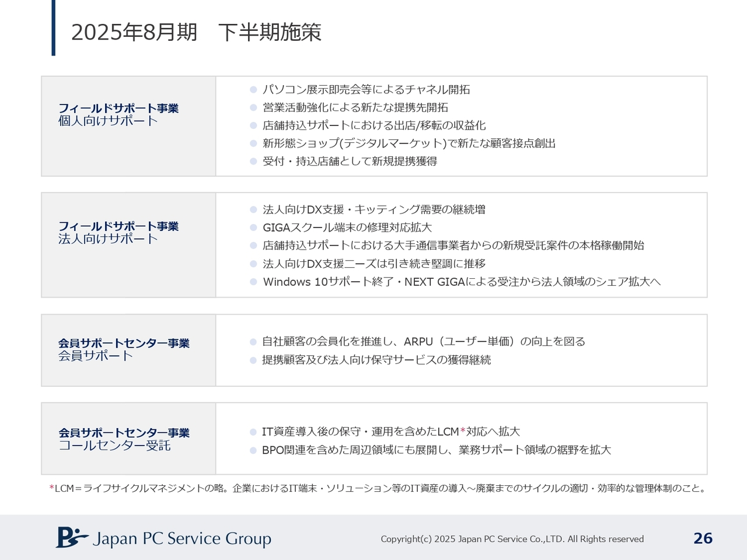Viewport: 747px width, 560px height.
Task: Select the line 法人向けDX支援ニーズは引き続き堅調に推移
Action: [374, 264]
